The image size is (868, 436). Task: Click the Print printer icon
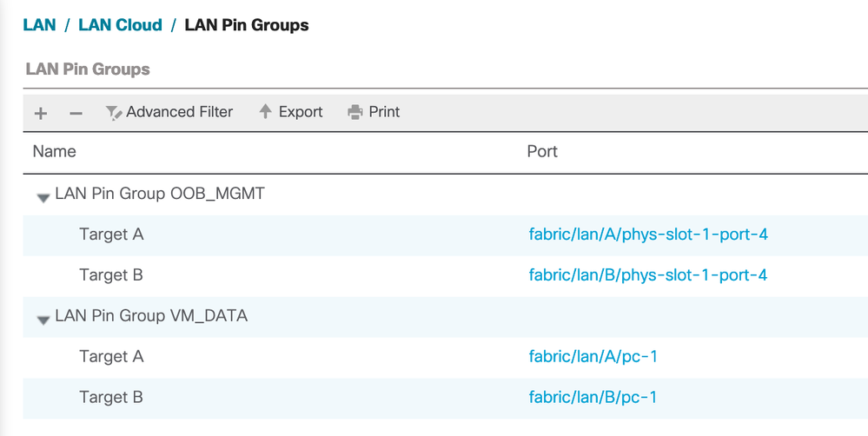tap(354, 112)
